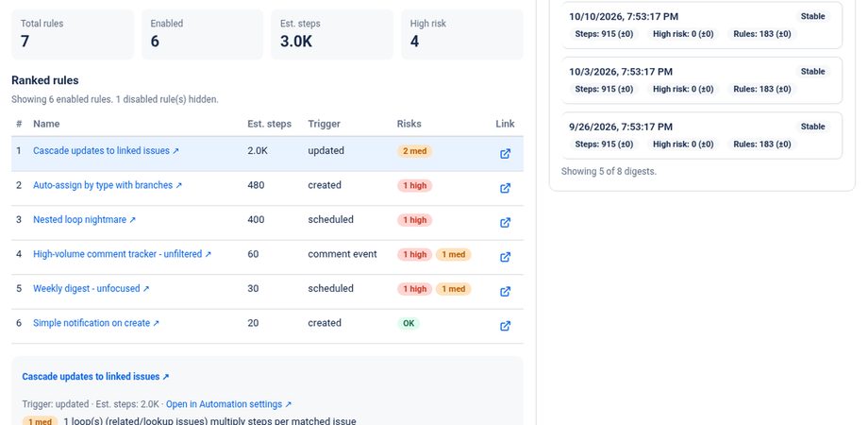Click 1 high badge on Nested loop row
Image resolution: width=868 pixels, height=425 pixels.
click(x=414, y=220)
